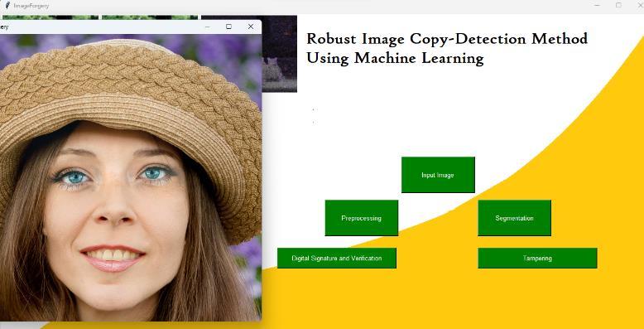Screen dimensions: 644x329
Task: Minimize the portrait preview window
Action: (x=208, y=27)
